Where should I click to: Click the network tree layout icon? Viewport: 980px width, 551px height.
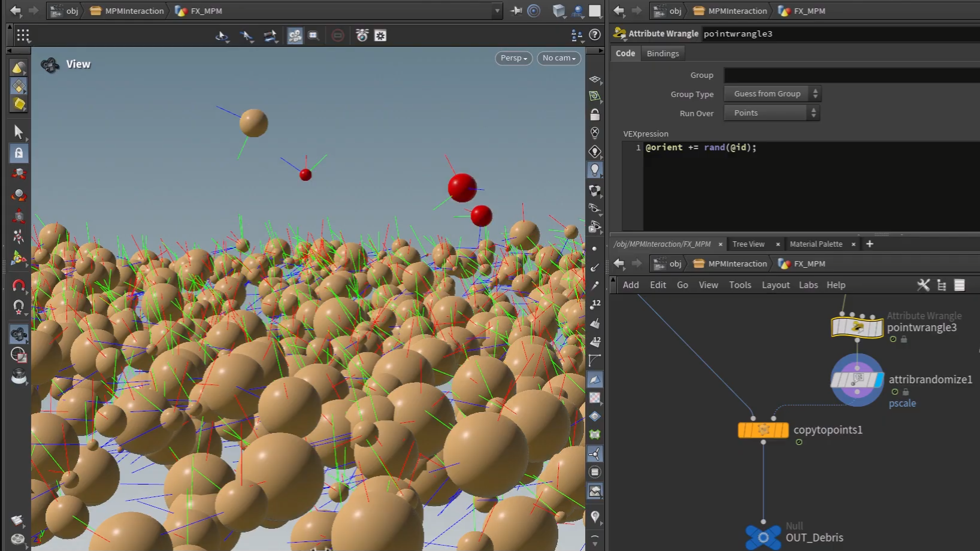(942, 285)
